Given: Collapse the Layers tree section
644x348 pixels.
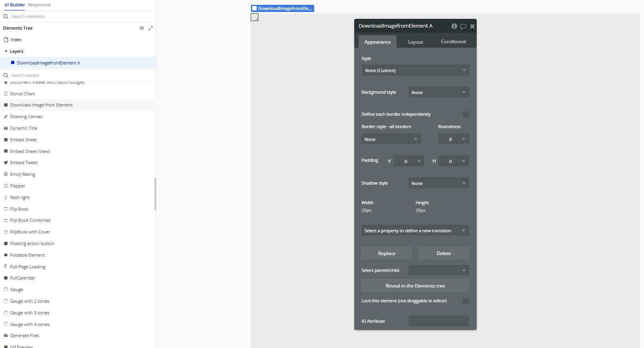Looking at the screenshot, I should click(x=6, y=51).
